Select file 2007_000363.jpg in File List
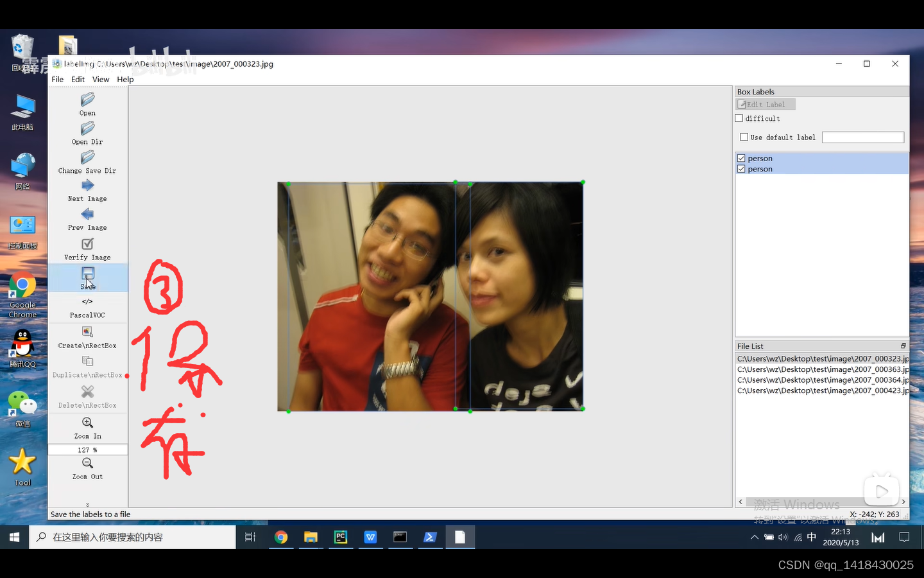 822,369
